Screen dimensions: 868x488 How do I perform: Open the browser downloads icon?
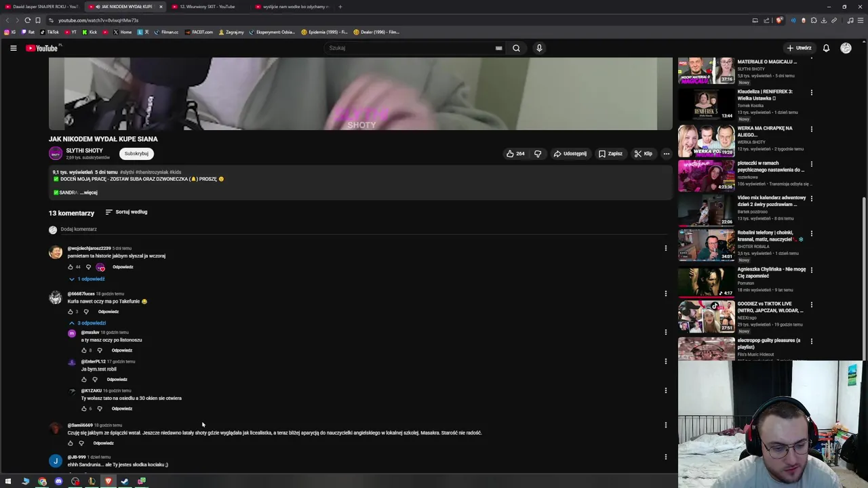pyautogui.click(x=824, y=20)
